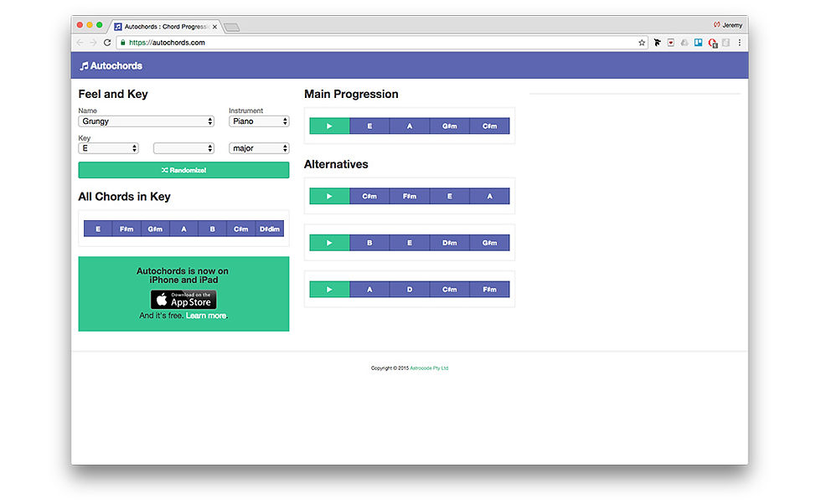
Task: Play C#m chord in All Chords in Key
Action: pos(241,229)
